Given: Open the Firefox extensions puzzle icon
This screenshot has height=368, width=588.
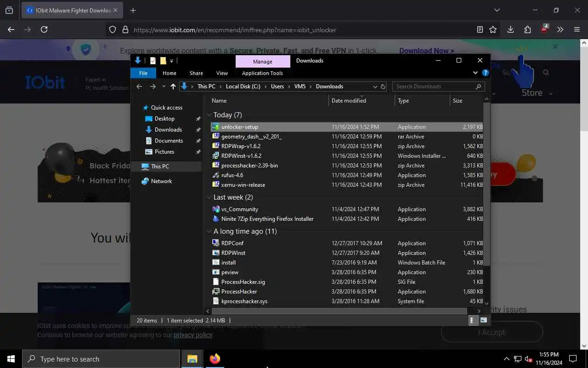Looking at the screenshot, I should 527,29.
